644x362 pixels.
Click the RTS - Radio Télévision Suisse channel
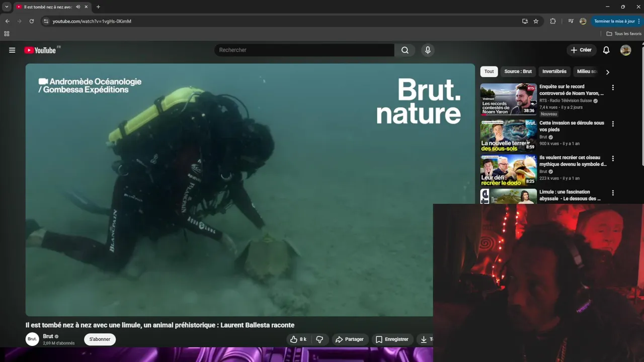pos(566,101)
